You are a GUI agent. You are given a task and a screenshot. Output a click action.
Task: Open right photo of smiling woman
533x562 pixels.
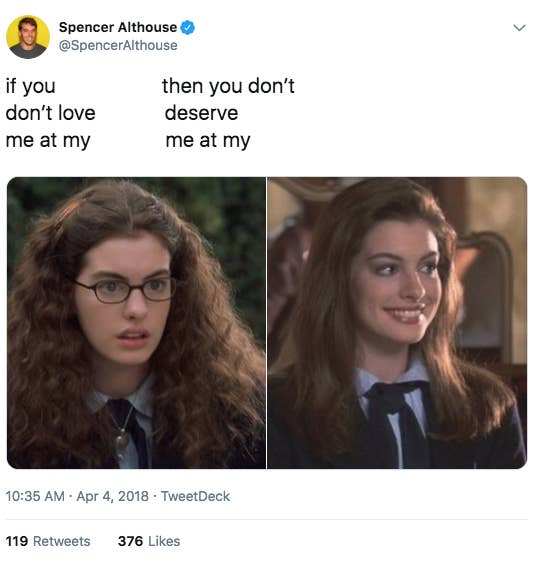pyautogui.click(x=397, y=323)
